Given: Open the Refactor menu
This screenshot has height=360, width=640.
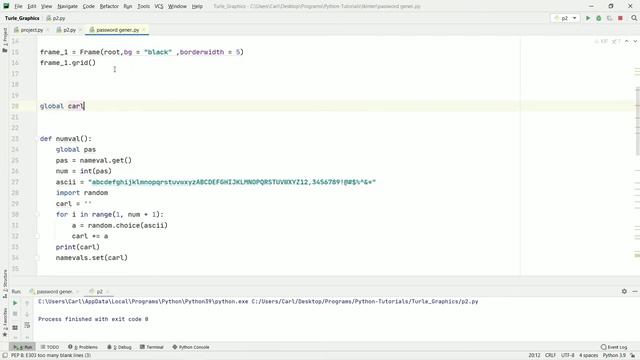Looking at the screenshot, I should click(109, 6).
